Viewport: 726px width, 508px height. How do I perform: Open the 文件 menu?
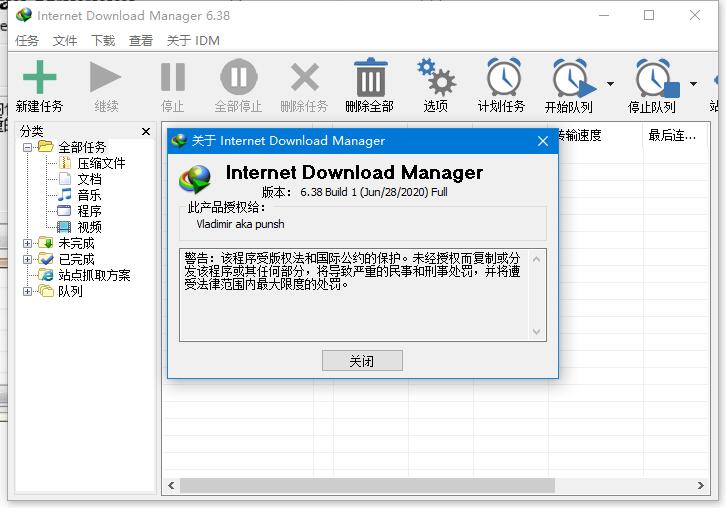65,41
